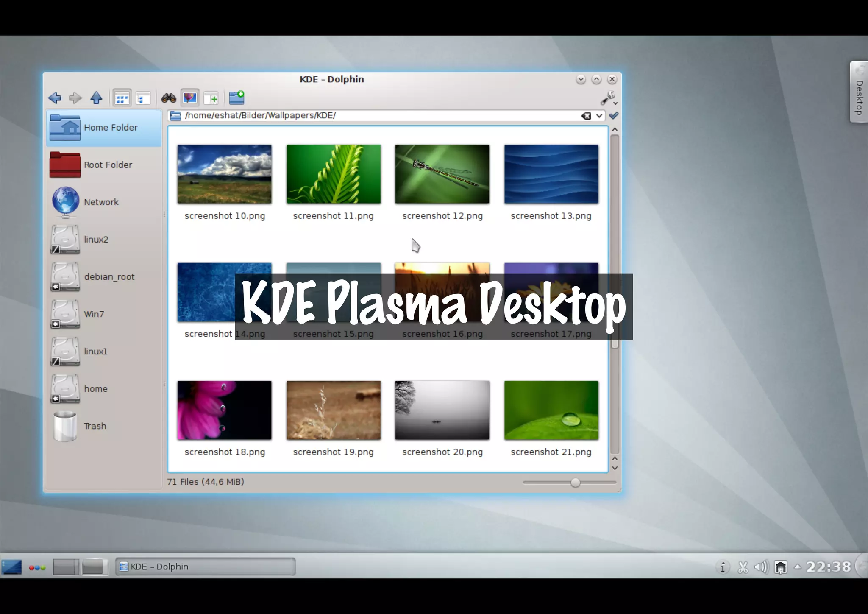The height and width of the screenshot is (614, 868).
Task: Maximize the Dolphin window
Action: [596, 79]
